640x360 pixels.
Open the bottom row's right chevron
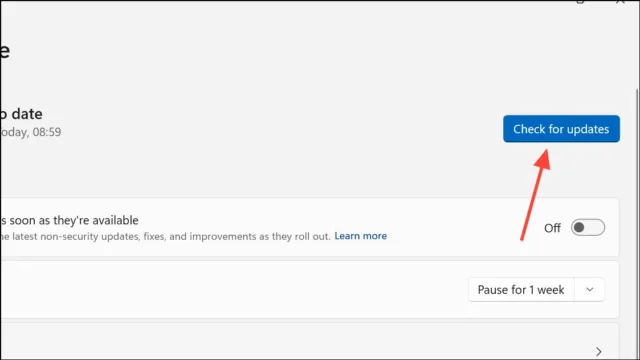pos(598,351)
